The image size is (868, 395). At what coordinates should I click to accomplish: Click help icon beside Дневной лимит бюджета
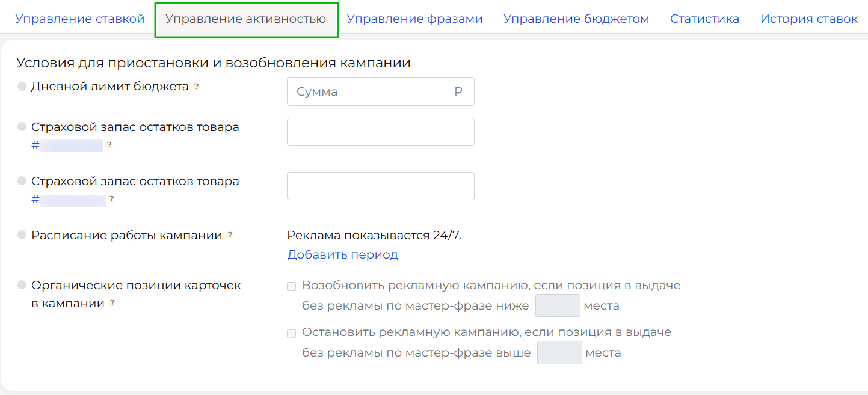pos(196,87)
